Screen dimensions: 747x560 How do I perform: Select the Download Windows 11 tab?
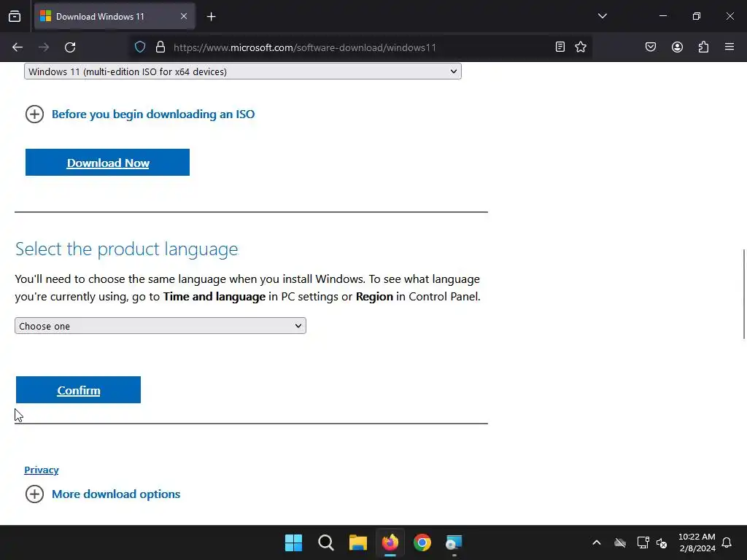coord(115,17)
